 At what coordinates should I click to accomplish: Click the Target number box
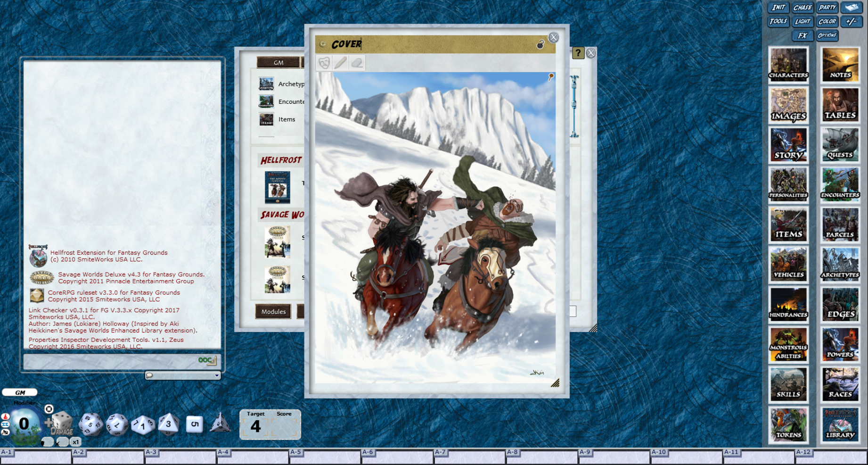pyautogui.click(x=255, y=426)
